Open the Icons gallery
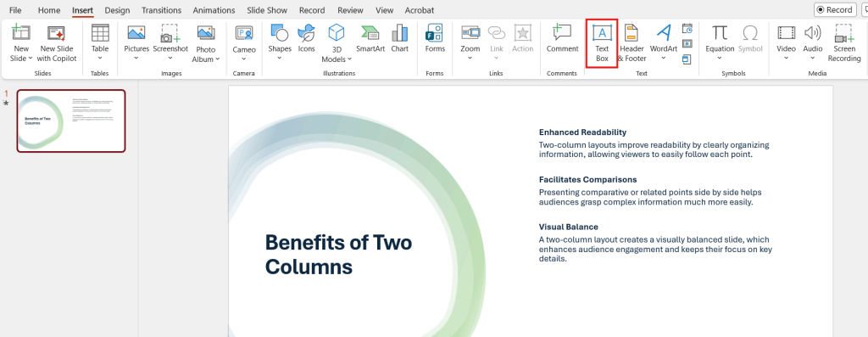Image resolution: width=868 pixels, height=337 pixels. coord(306,37)
